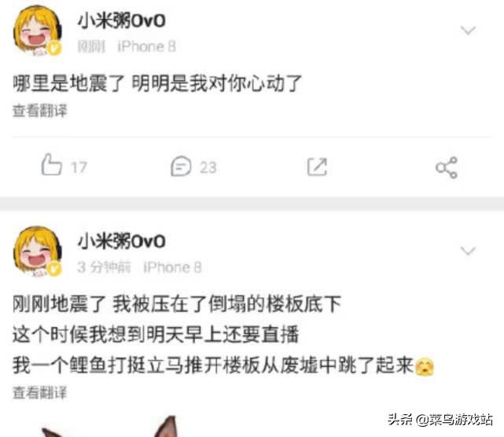Click 查看翻译 below the 鲤鱼打挺 post

[x=40, y=393]
